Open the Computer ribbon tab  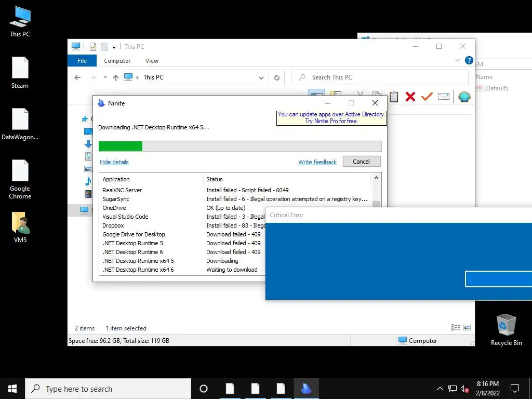click(x=117, y=61)
